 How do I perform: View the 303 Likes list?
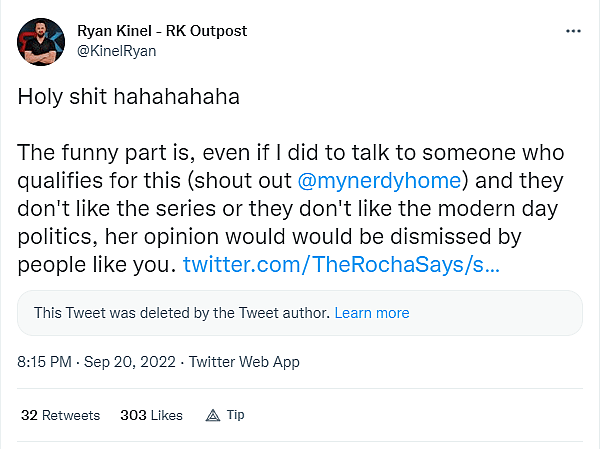[151, 415]
